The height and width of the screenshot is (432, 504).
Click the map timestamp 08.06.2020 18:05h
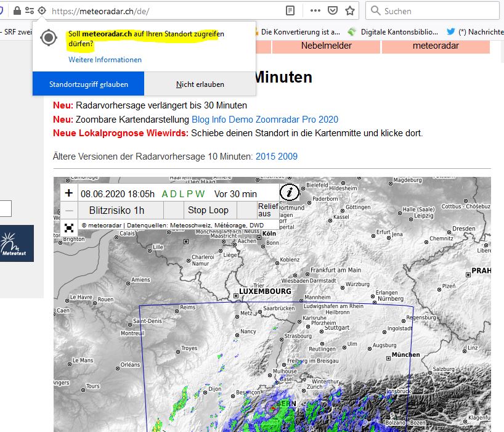tap(118, 194)
